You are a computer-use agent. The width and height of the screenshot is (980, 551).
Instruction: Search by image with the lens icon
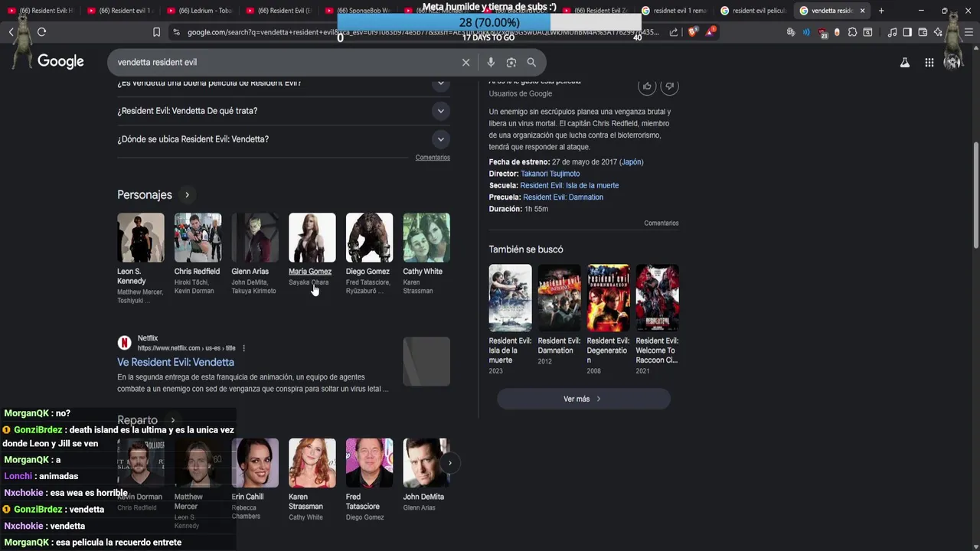(x=511, y=62)
